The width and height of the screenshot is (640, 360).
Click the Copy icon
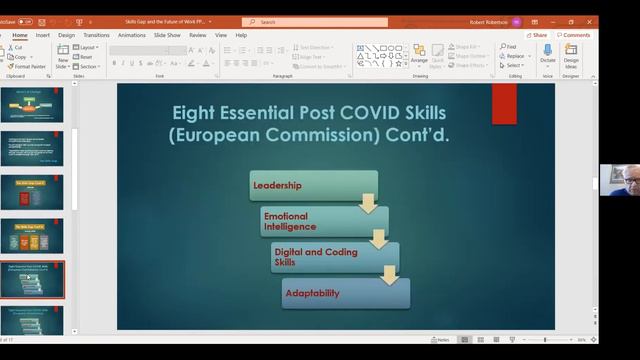coord(11,57)
